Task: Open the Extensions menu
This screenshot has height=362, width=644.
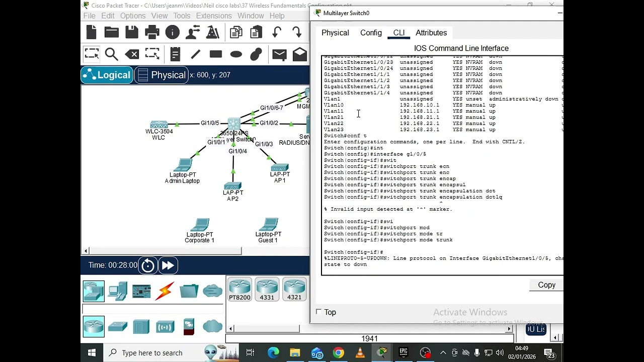Action: pyautogui.click(x=214, y=16)
